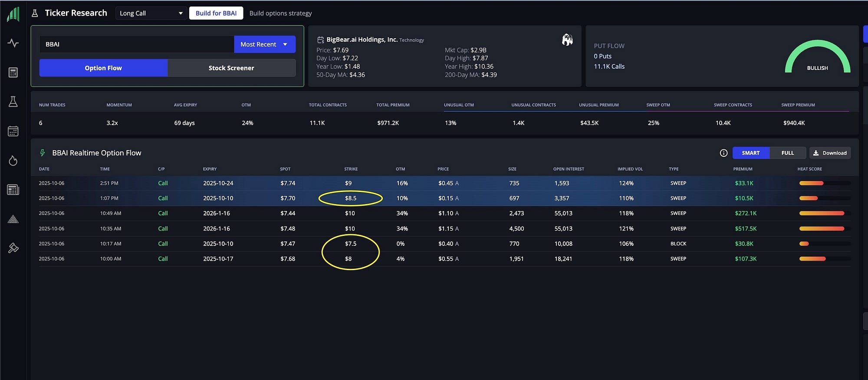Click the Call label in the 10:00 AM row
This screenshot has height=380, width=868.
[x=163, y=259]
